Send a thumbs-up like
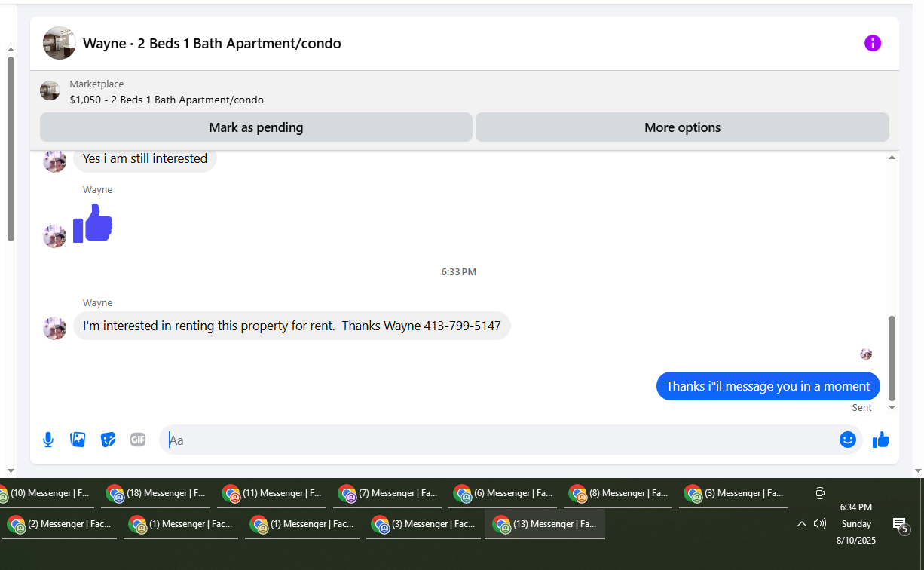924x570 pixels. click(881, 440)
